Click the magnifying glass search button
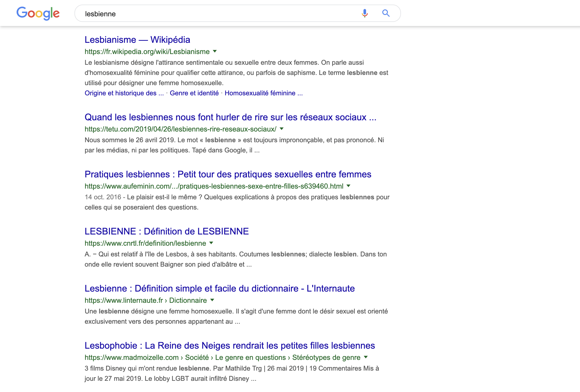The image size is (580, 392). pos(386,13)
